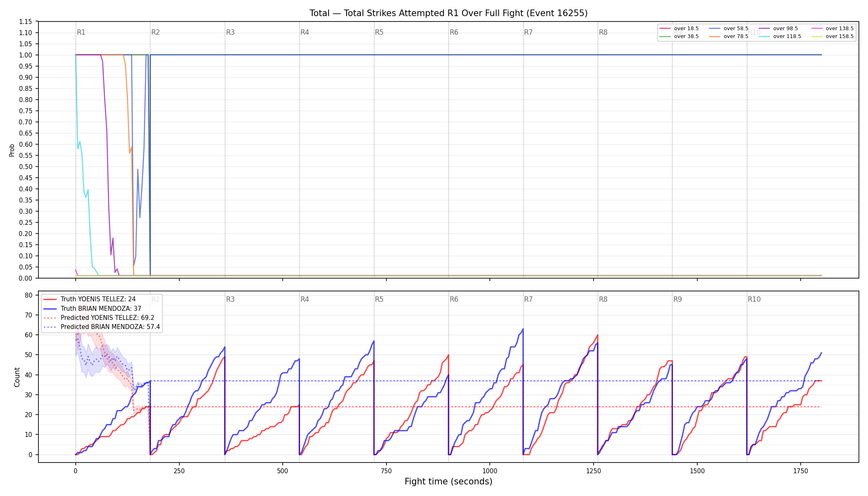Click the R5 round marker in bottom Count plot
868x496 pixels.
click(379, 299)
